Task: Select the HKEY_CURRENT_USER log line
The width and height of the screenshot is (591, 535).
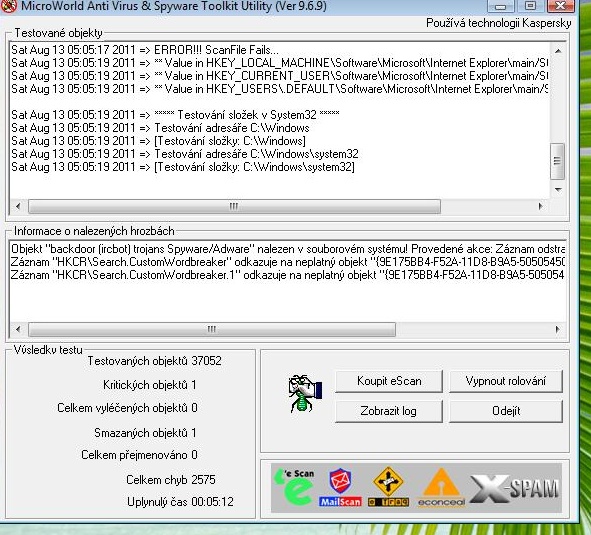Action: [279, 76]
